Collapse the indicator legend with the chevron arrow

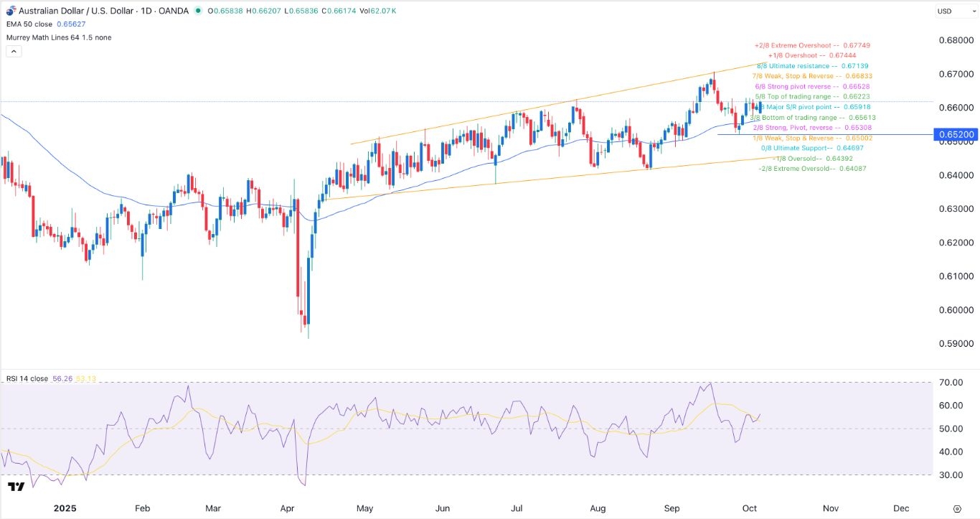[x=13, y=51]
